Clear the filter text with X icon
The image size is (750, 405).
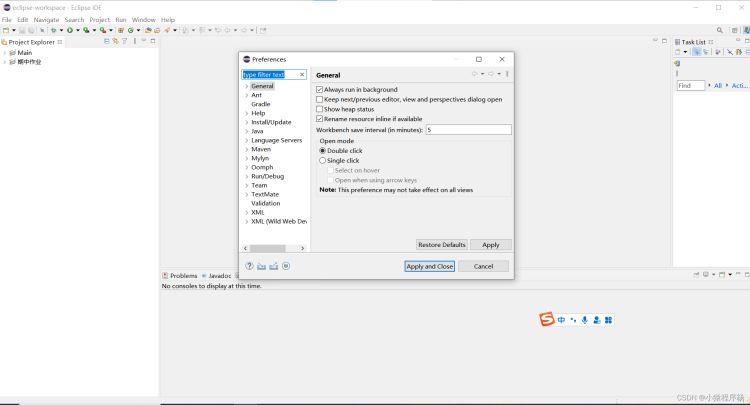pos(302,75)
